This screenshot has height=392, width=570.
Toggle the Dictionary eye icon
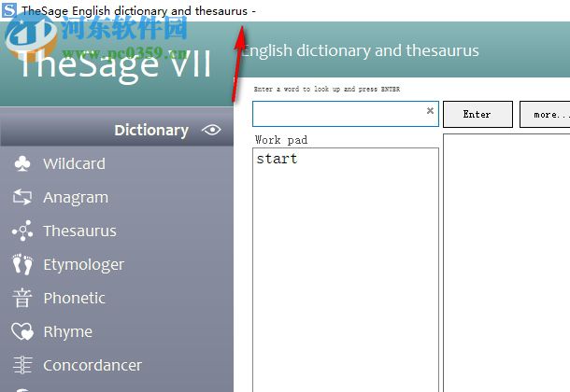pyautogui.click(x=211, y=130)
